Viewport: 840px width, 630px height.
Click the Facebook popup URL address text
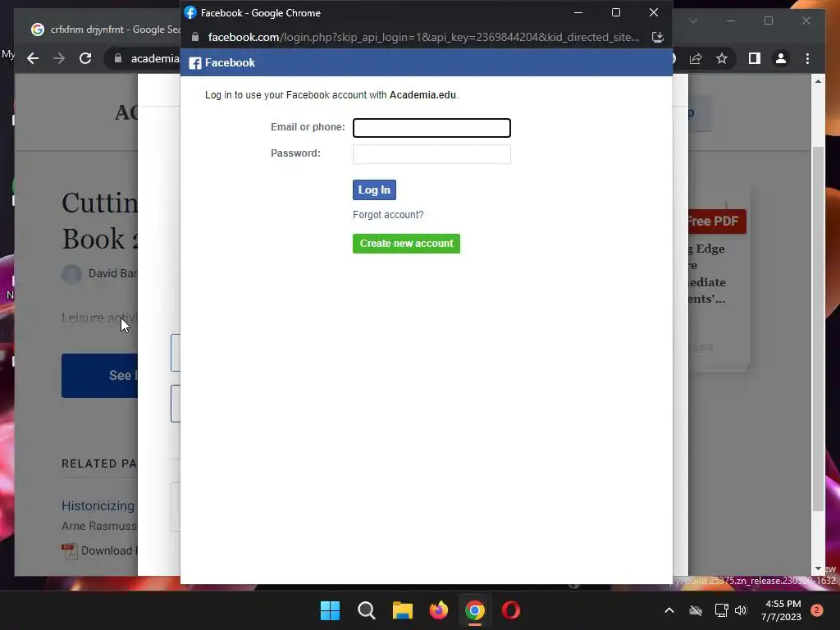coord(423,37)
